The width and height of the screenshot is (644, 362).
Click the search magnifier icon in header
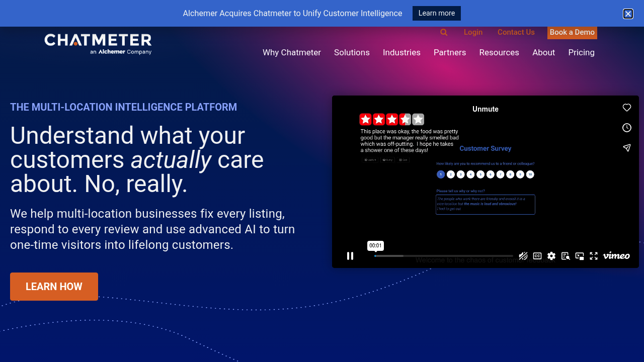point(444,32)
